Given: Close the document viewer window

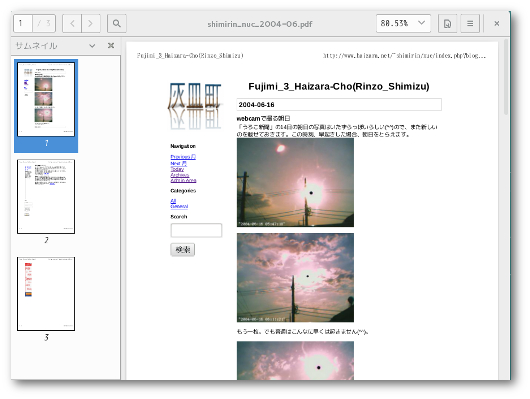Looking at the screenshot, I should [497, 23].
